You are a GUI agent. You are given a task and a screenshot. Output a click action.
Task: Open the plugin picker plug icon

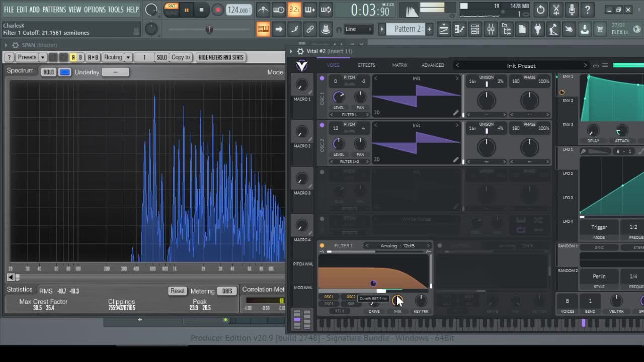coord(538,29)
